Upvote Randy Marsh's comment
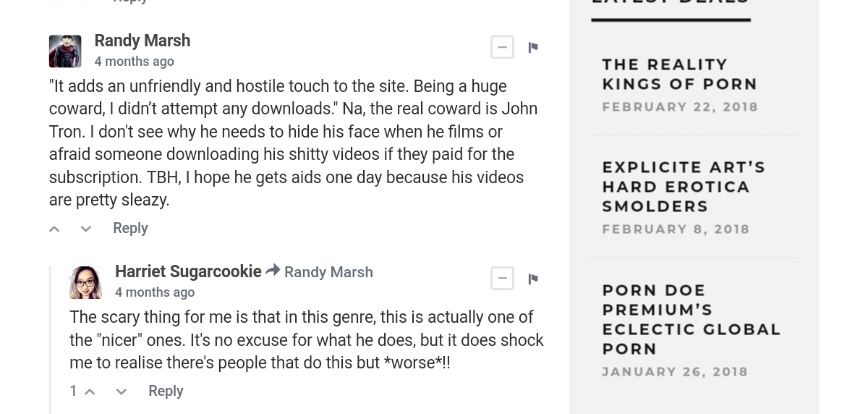The width and height of the screenshot is (868, 414). pyautogui.click(x=54, y=229)
